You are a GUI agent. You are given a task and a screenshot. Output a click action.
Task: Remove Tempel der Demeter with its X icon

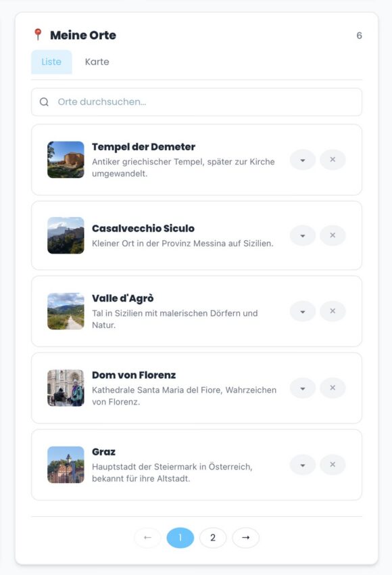pyautogui.click(x=333, y=160)
